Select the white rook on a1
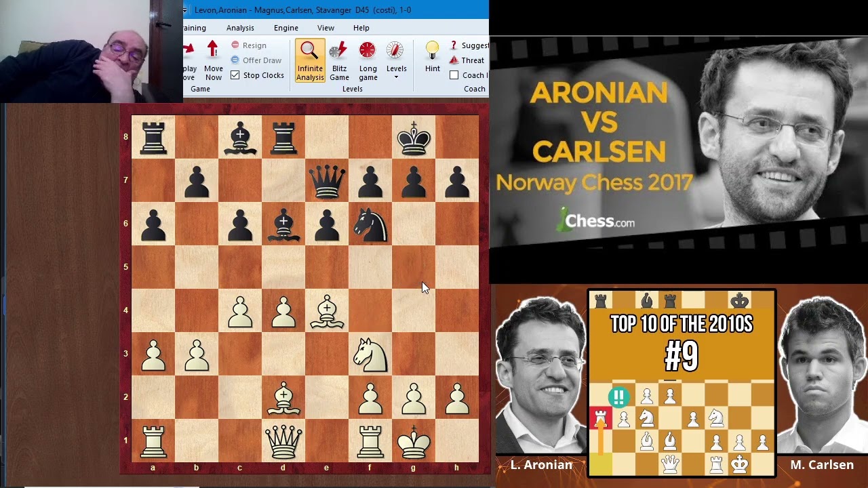 [x=153, y=441]
